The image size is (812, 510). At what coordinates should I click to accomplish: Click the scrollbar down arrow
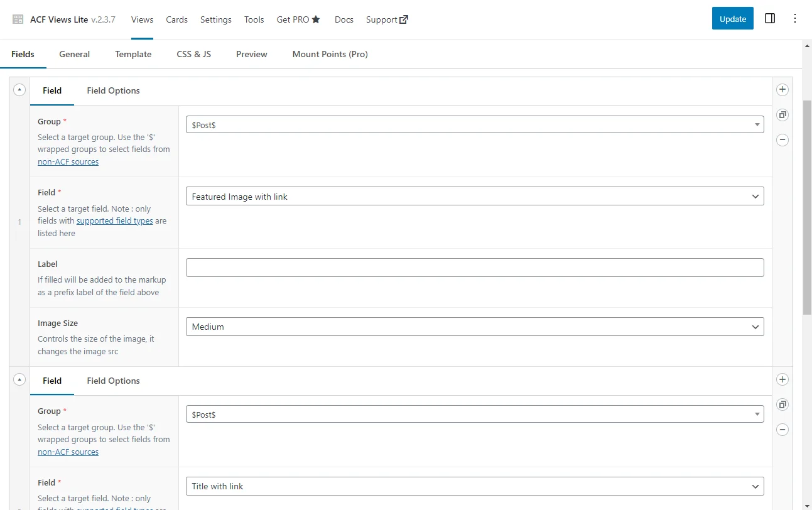click(x=808, y=505)
